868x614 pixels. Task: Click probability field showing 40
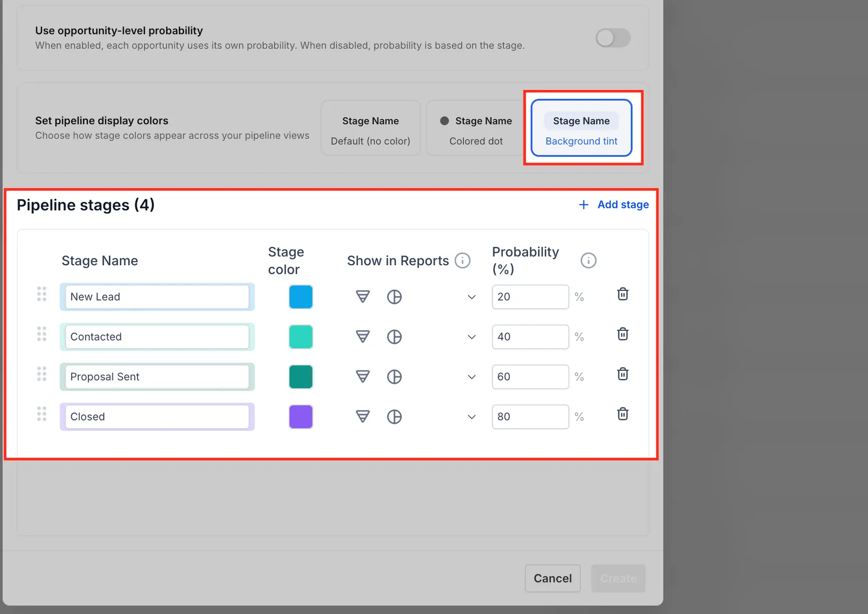click(531, 337)
